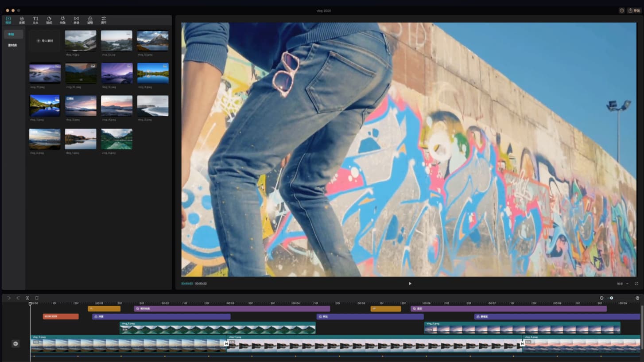Open the Transitions (转场) panel
This screenshot has width=644, height=362.
[x=76, y=20]
